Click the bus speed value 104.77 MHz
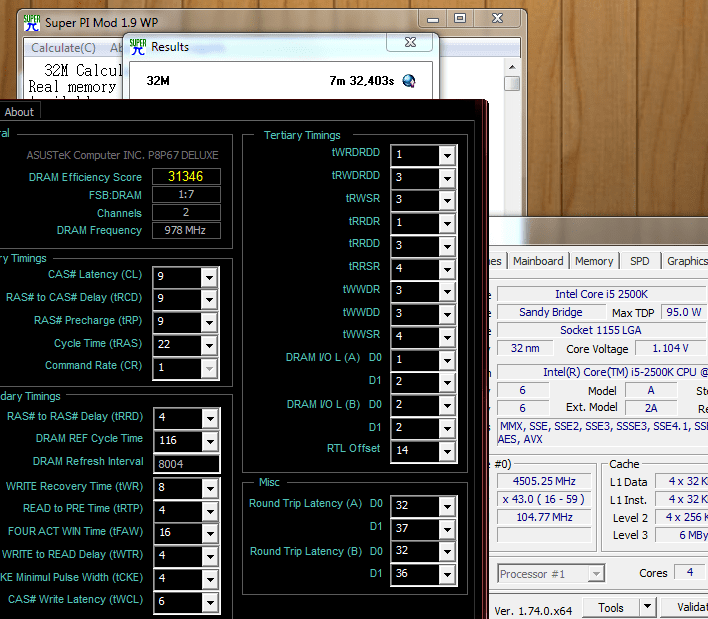This screenshot has height=619, width=708. pos(544,517)
